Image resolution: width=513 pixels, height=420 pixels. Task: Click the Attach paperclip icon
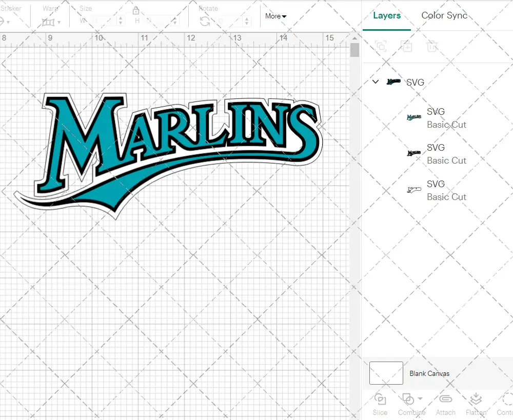pyautogui.click(x=445, y=399)
